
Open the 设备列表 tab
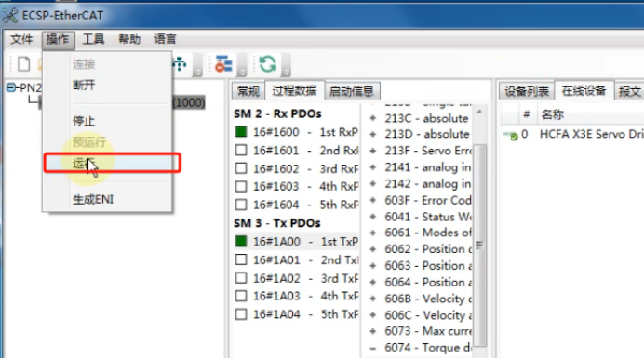527,91
